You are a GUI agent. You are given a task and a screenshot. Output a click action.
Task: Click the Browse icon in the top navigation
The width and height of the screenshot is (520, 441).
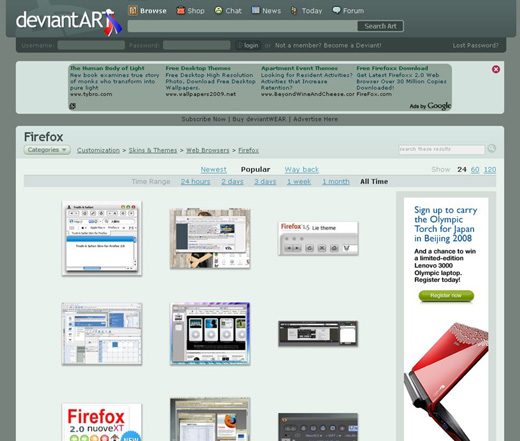(x=133, y=11)
